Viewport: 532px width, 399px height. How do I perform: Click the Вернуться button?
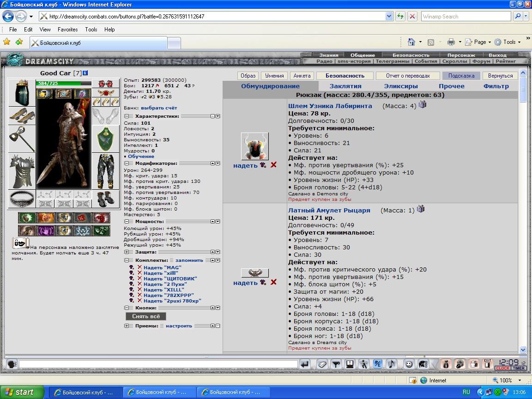(x=500, y=76)
